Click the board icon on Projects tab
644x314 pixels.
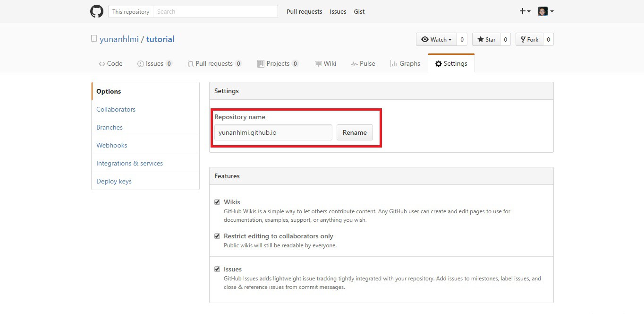tap(261, 64)
